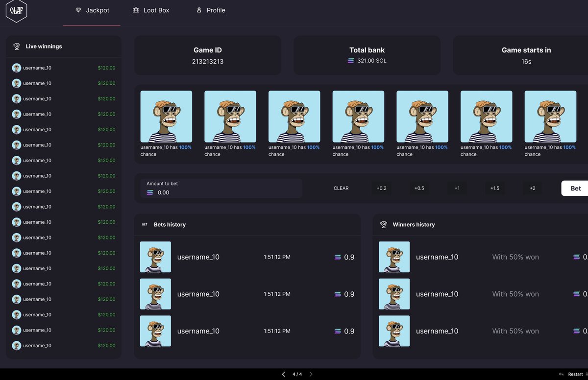
Task: Click the back arrow beside Restart
Action: click(x=562, y=374)
